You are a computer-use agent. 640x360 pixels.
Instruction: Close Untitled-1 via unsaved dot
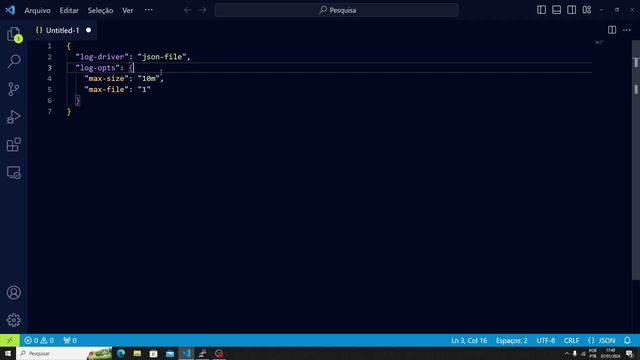pyautogui.click(x=88, y=30)
